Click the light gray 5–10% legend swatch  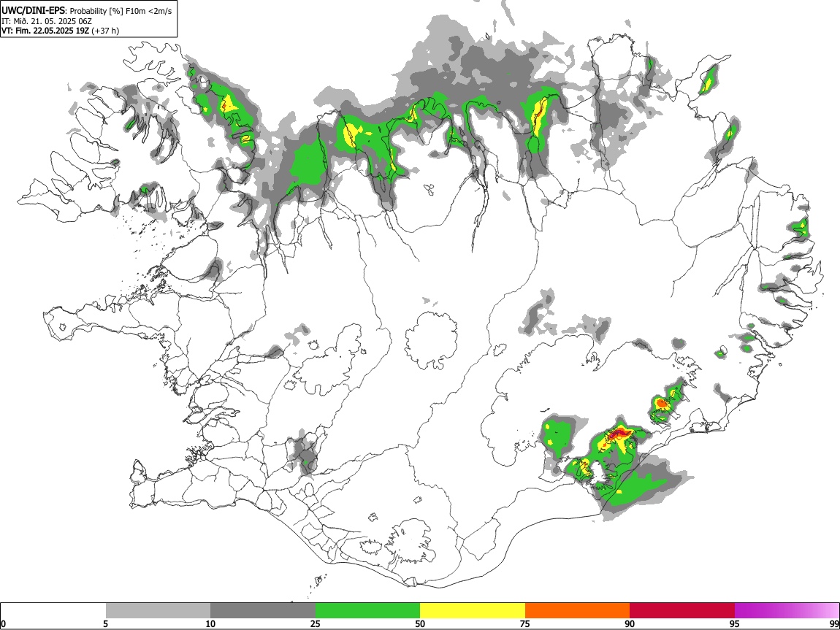[158, 611]
